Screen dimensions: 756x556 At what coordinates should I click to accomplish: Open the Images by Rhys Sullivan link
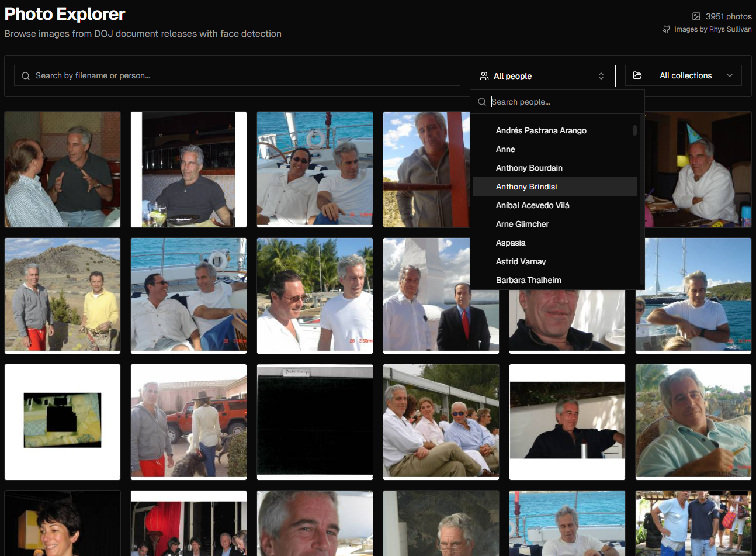click(713, 29)
